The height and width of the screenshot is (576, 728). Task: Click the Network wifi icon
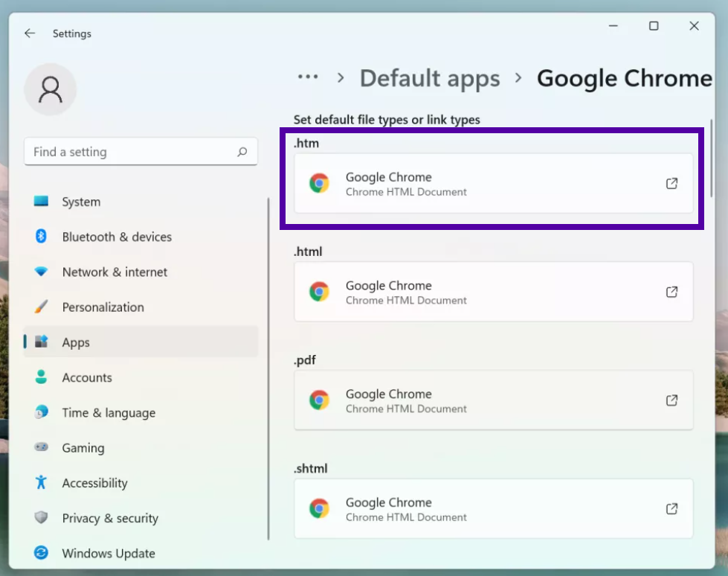41,272
